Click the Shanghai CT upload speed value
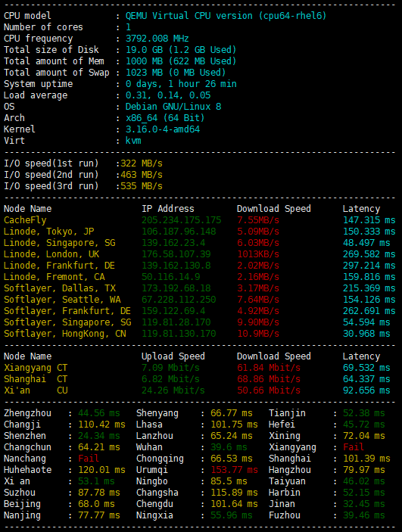The width and height of the screenshot is (402, 532). (x=170, y=379)
